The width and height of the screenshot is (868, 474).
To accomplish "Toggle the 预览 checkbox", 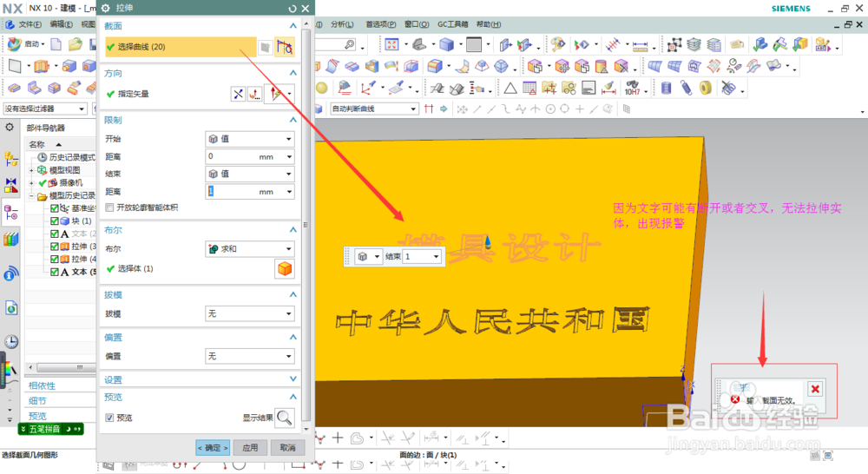I will tap(109, 418).
